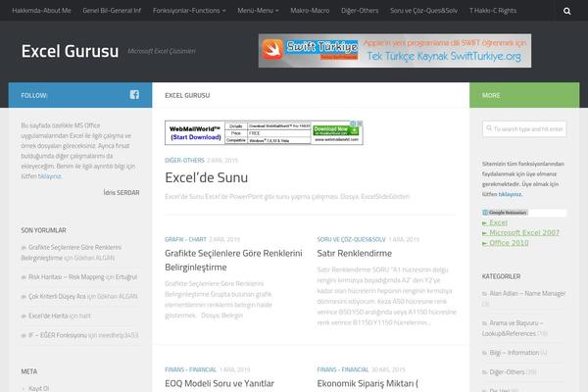The height and width of the screenshot is (392, 588).
Task: Open the Satır Renklendirme article title
Action: pos(355,254)
